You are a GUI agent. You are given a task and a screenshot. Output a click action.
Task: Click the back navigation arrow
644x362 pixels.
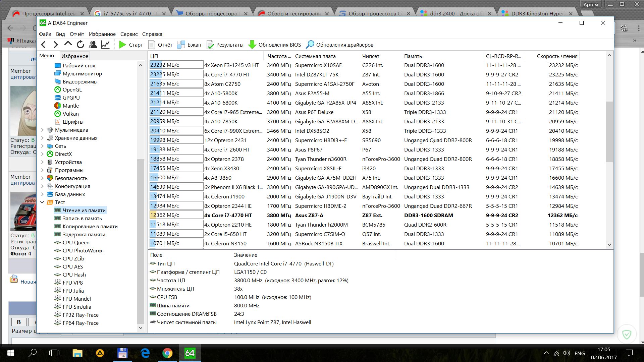point(44,45)
